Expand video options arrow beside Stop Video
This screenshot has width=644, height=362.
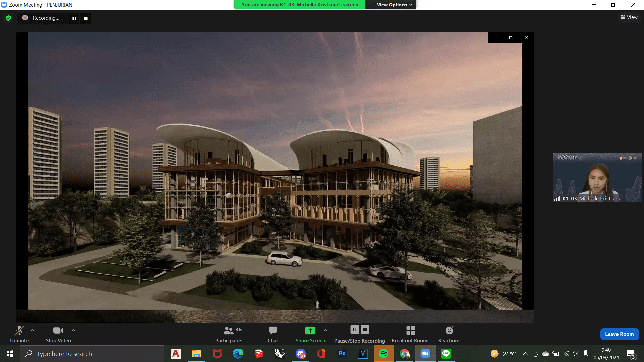74,330
